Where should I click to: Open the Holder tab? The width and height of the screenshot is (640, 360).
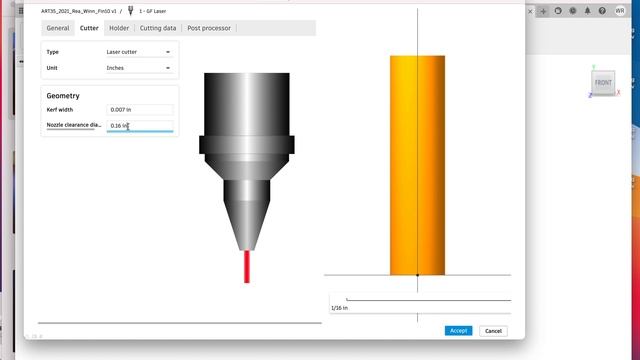[x=119, y=28]
